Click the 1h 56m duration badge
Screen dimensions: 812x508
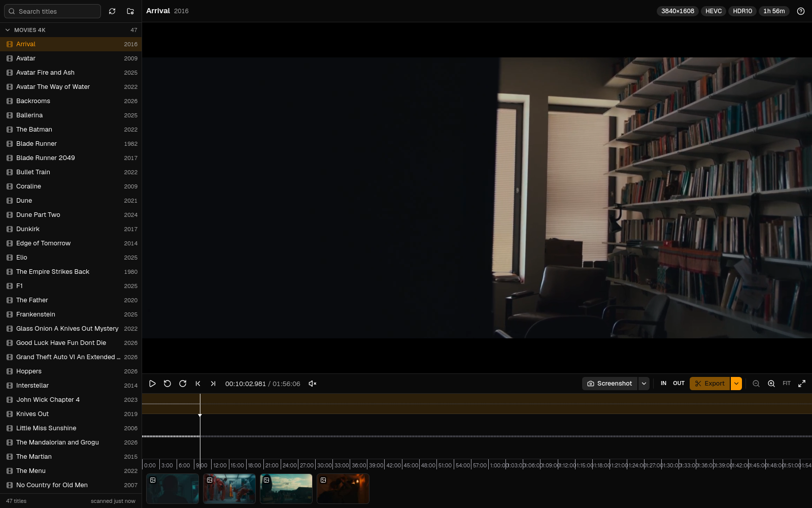[x=774, y=11]
